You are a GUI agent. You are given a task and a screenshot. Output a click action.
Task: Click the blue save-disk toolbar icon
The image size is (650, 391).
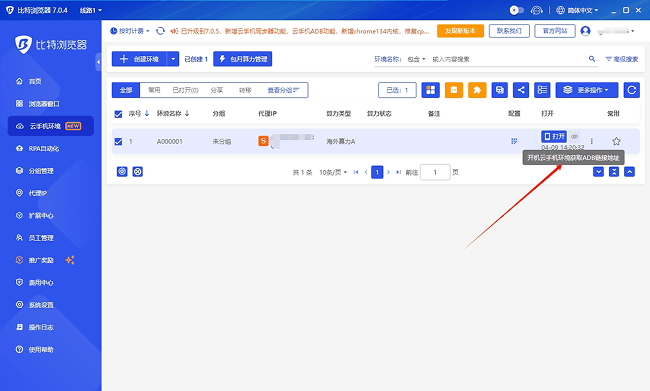click(500, 90)
